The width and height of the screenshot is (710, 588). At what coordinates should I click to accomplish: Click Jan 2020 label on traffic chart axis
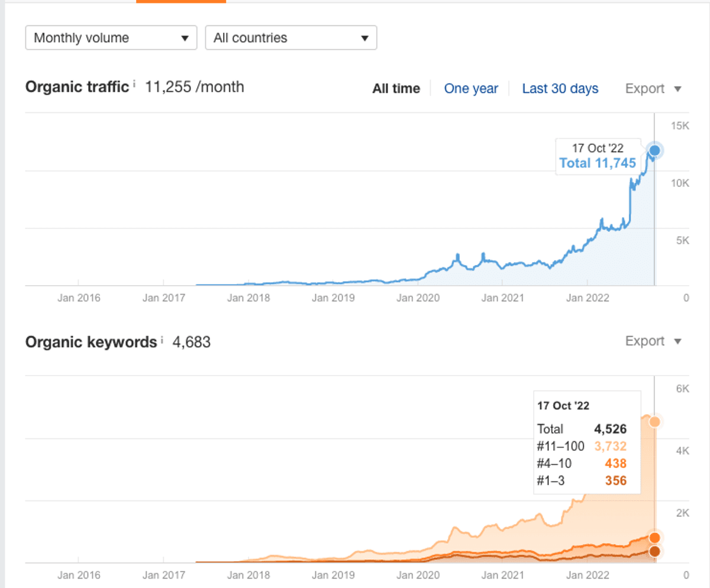[418, 298]
